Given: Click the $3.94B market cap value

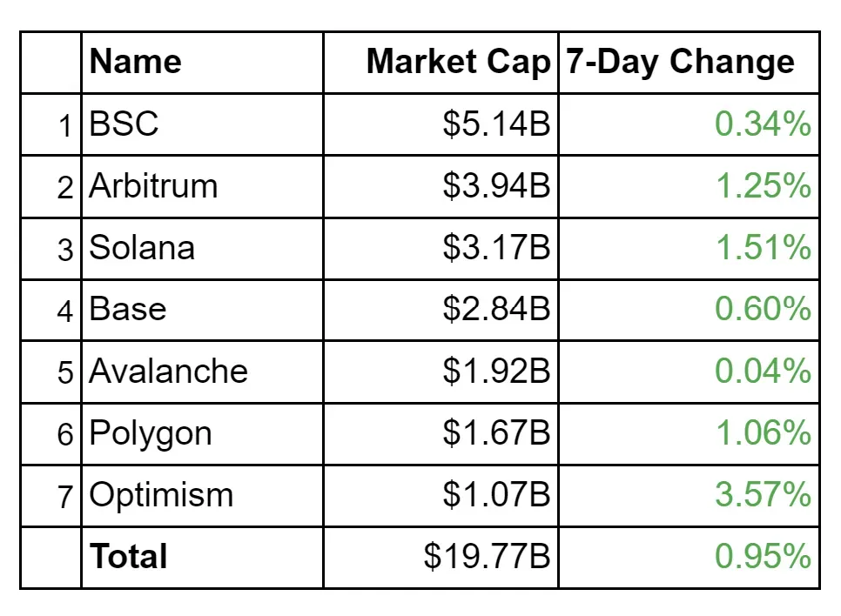Looking at the screenshot, I should tap(496, 186).
